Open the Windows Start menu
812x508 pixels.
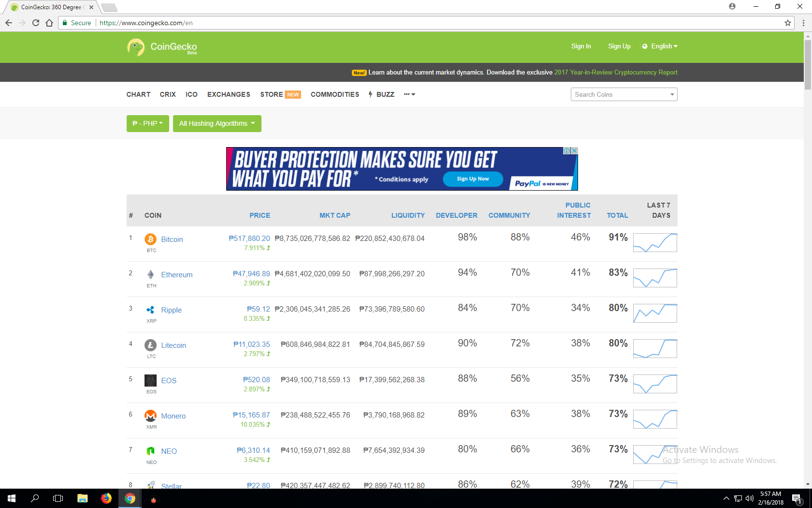(12, 498)
